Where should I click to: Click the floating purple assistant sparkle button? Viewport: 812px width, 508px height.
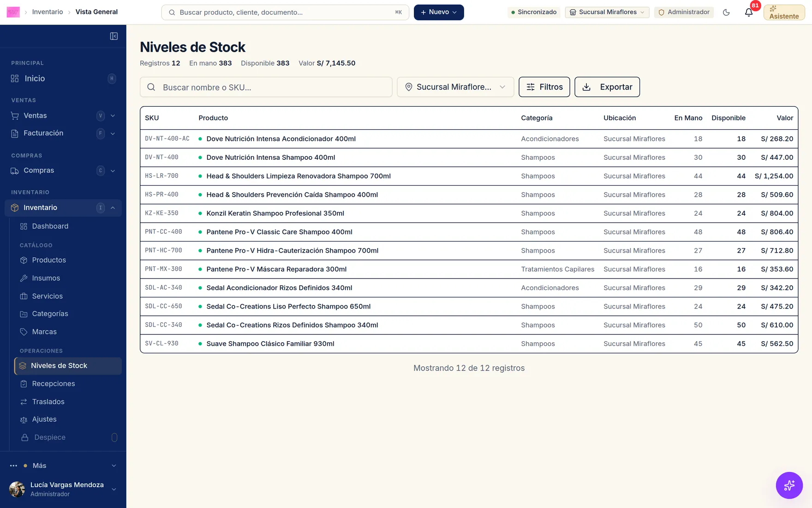(x=789, y=485)
